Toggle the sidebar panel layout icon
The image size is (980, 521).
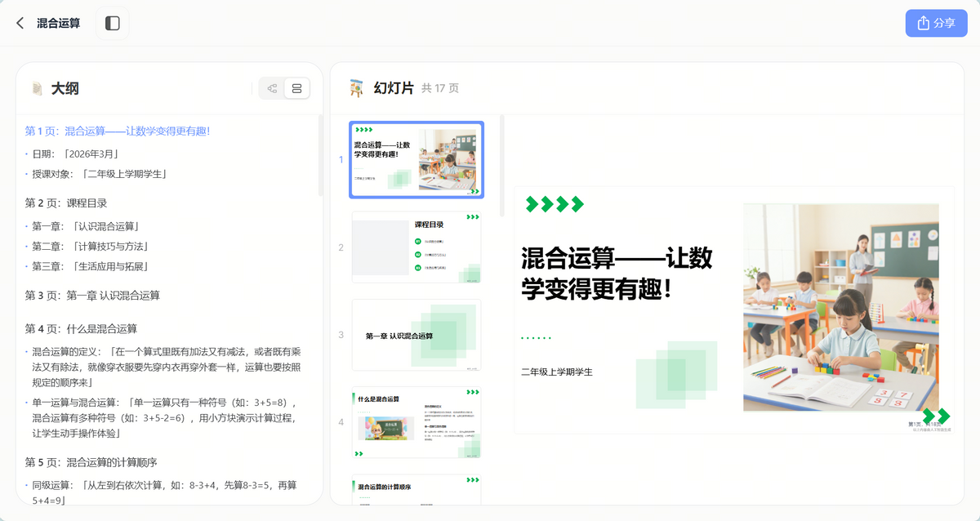click(113, 23)
